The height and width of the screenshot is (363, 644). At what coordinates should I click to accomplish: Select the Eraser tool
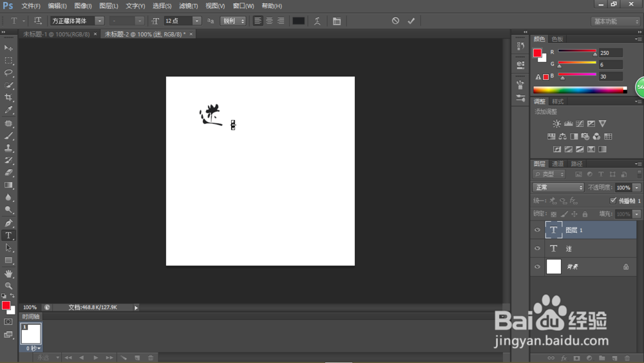8,173
